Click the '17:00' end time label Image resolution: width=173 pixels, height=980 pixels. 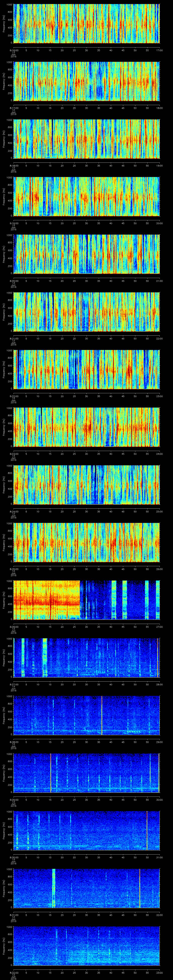(x=159, y=50)
